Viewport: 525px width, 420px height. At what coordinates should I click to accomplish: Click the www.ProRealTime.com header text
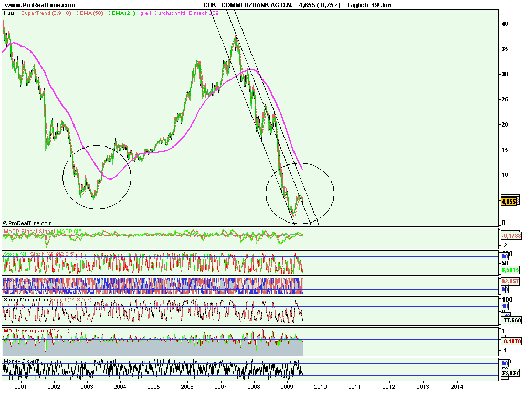(x=40, y=5)
